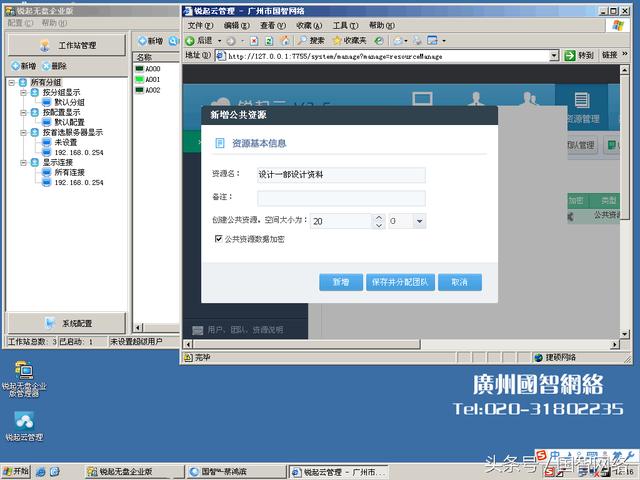
Task: Increase space size with up stepper
Action: [x=379, y=218]
